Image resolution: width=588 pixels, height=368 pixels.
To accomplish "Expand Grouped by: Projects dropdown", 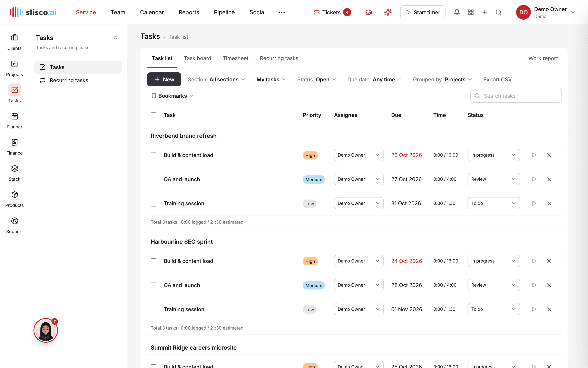I will point(442,80).
